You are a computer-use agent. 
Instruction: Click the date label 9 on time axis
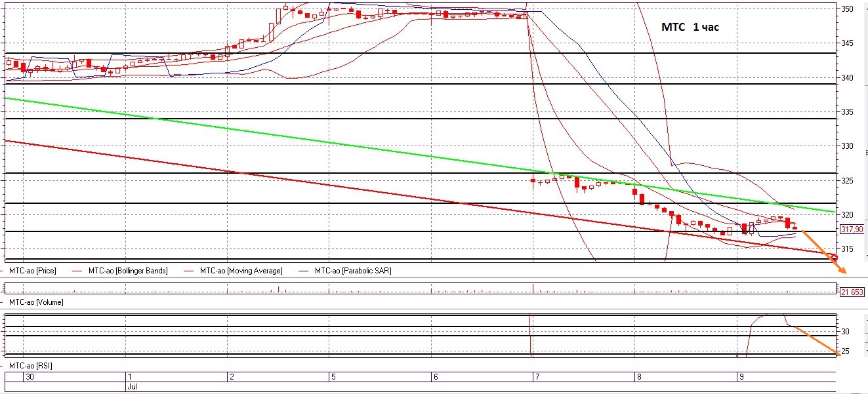(741, 377)
